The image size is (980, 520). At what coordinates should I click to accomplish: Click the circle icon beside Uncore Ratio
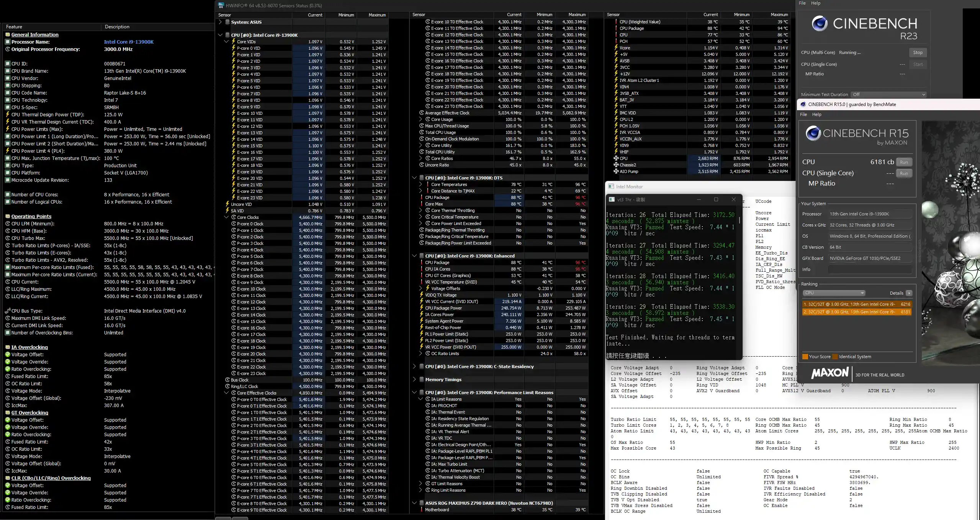pos(421,165)
